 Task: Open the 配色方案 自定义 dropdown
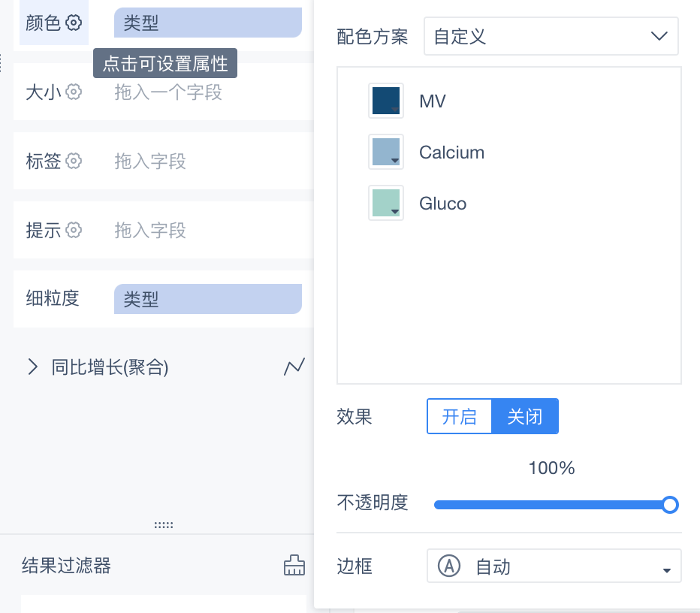pyautogui.click(x=551, y=36)
